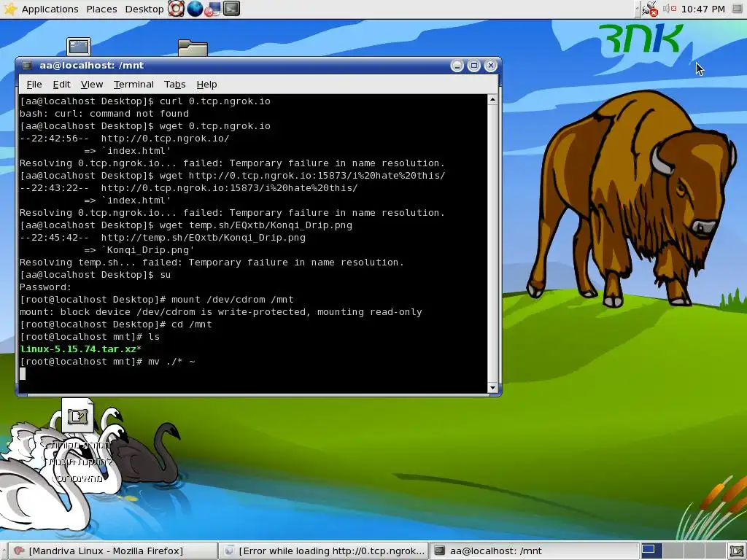Click the disconnected network status icon
Screen dimensions: 747x560
point(650,9)
